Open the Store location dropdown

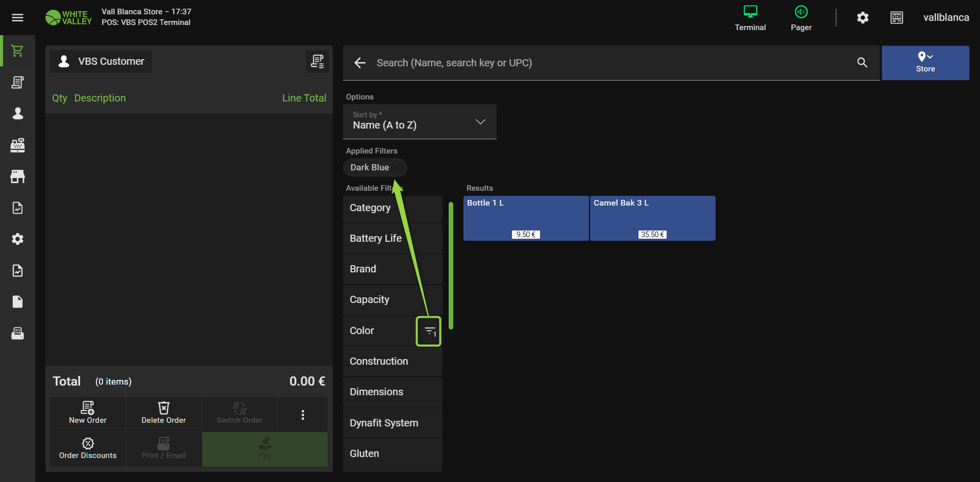click(x=925, y=63)
